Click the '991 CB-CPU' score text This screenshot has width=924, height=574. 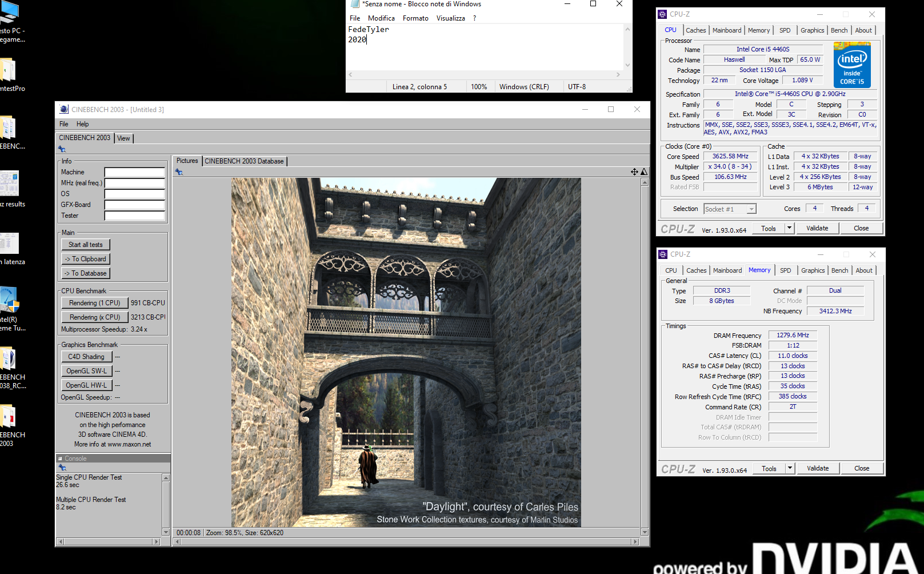[x=148, y=303]
